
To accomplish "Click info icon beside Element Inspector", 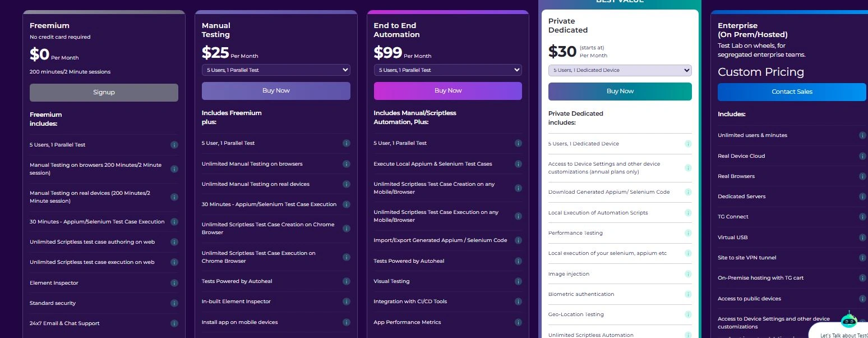I will [x=174, y=283].
